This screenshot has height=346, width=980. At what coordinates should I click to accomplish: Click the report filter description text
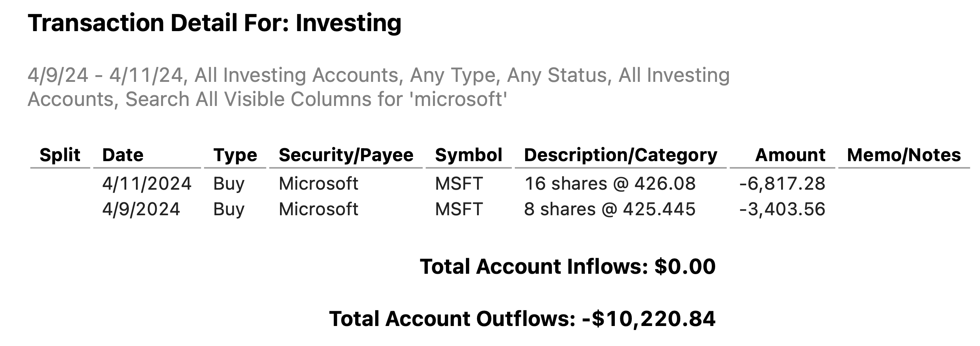coord(379,87)
